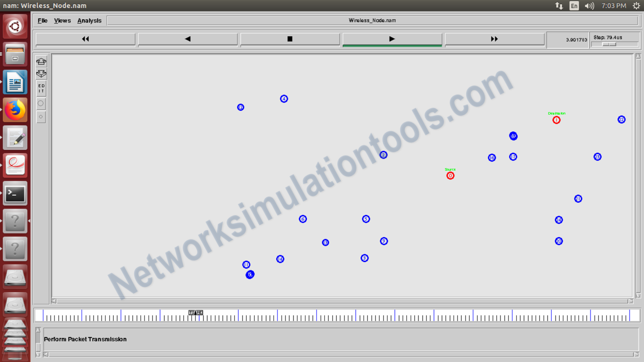Open the keyboard layout indicator showing En
The width and height of the screenshot is (644, 362).
point(574,6)
